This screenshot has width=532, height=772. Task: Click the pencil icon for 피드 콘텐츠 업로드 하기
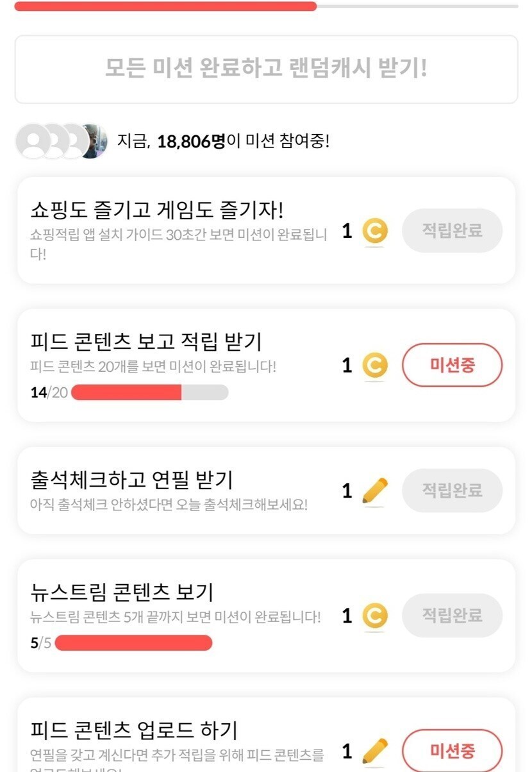tap(375, 751)
